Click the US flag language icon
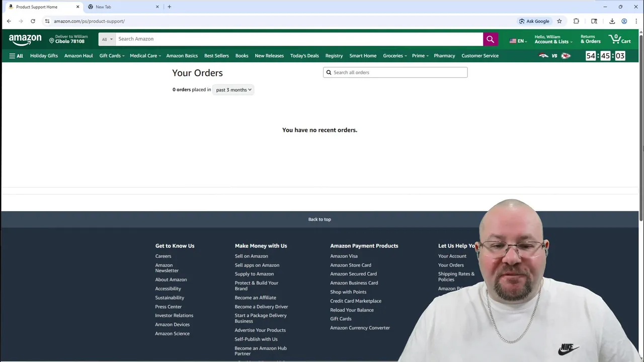This screenshot has width=644, height=362. coord(513,41)
